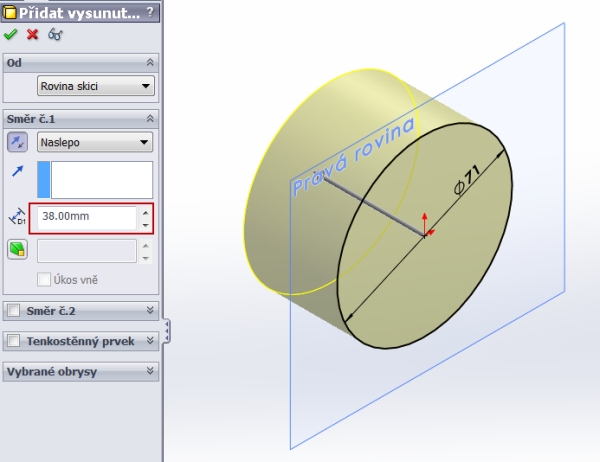
Task: Enable the Tenkostěnný prvek checkbox
Action: tap(14, 341)
